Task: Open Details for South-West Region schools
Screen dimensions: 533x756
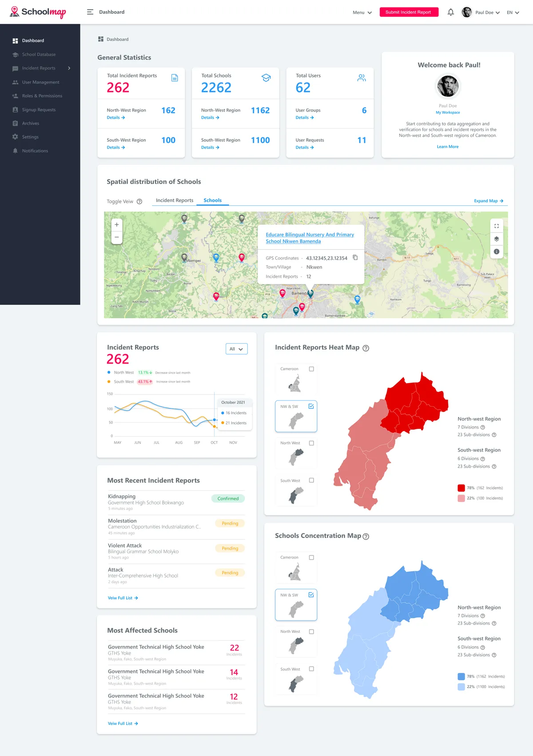Action: (x=210, y=148)
